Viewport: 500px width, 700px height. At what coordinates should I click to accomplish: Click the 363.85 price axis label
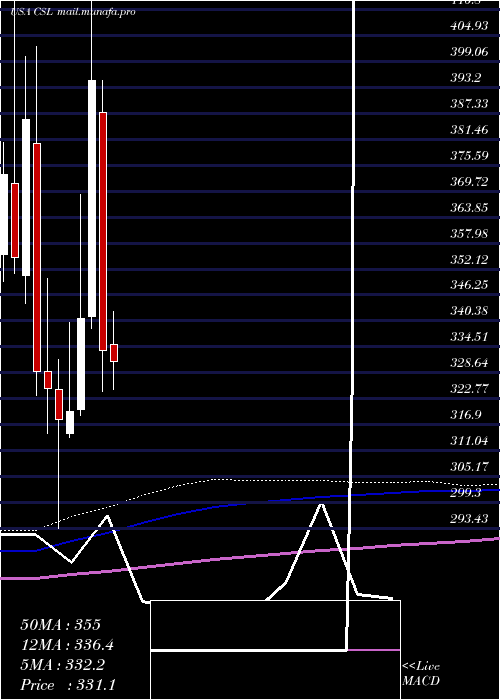469,208
